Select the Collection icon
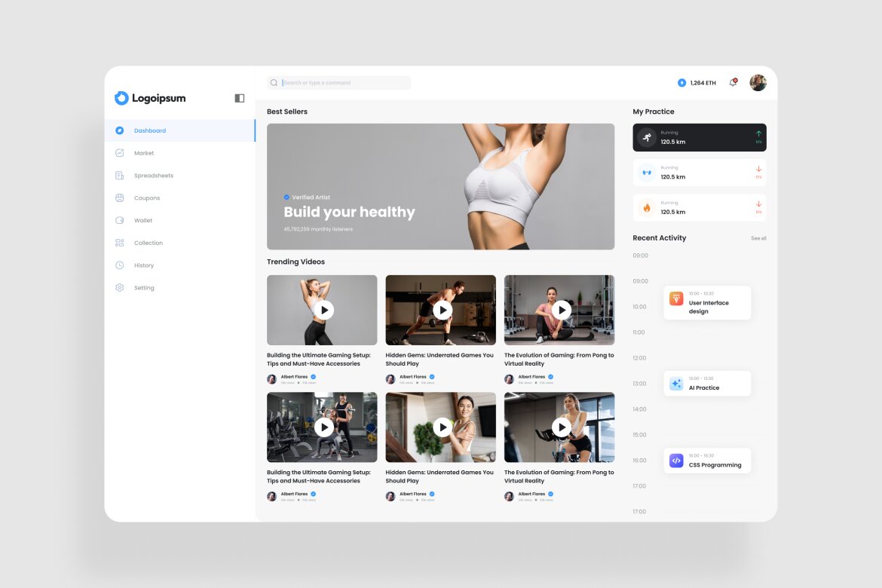Screen dimensions: 882x588 120,243
